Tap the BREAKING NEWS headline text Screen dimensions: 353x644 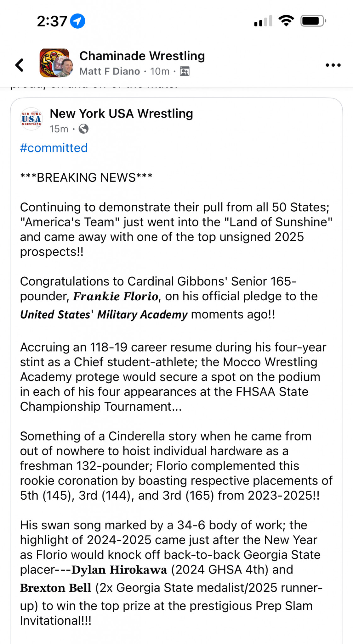pos(86,177)
